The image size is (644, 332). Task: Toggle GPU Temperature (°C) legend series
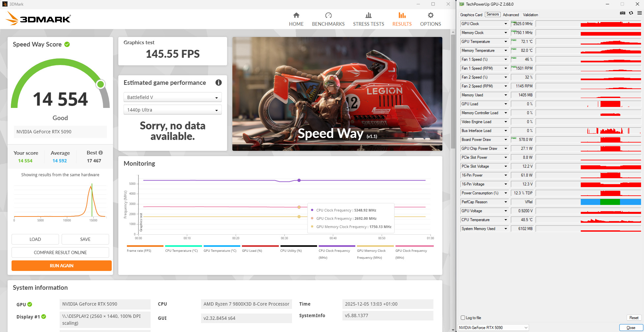pos(222,249)
